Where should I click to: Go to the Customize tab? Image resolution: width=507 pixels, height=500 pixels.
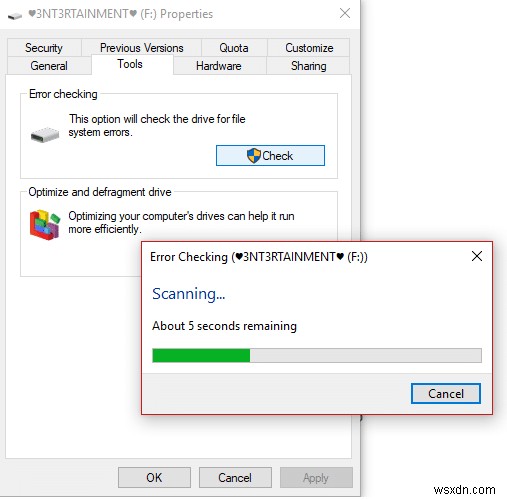[309, 48]
